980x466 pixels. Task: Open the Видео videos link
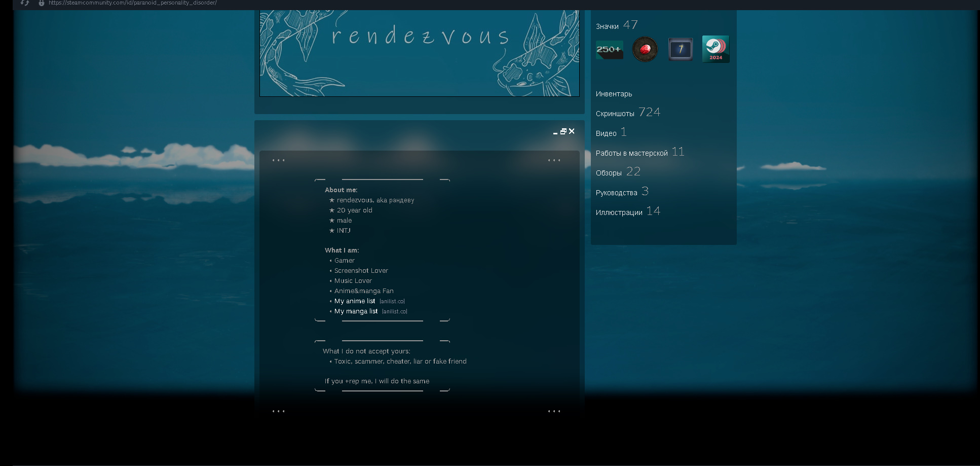(x=606, y=133)
